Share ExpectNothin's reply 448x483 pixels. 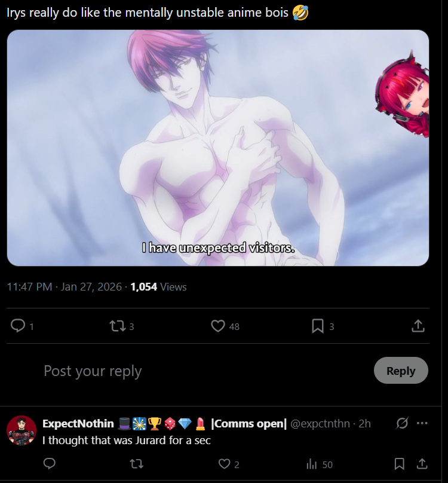(422, 464)
